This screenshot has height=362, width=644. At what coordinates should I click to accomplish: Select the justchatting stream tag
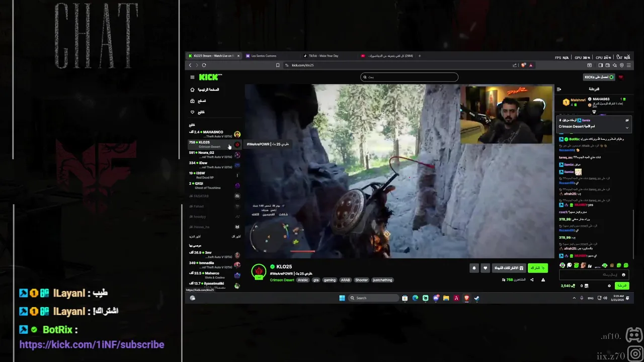383,280
